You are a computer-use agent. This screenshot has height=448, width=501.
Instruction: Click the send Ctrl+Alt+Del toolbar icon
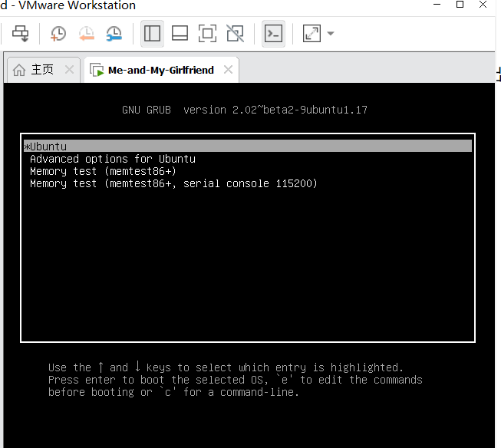20,34
